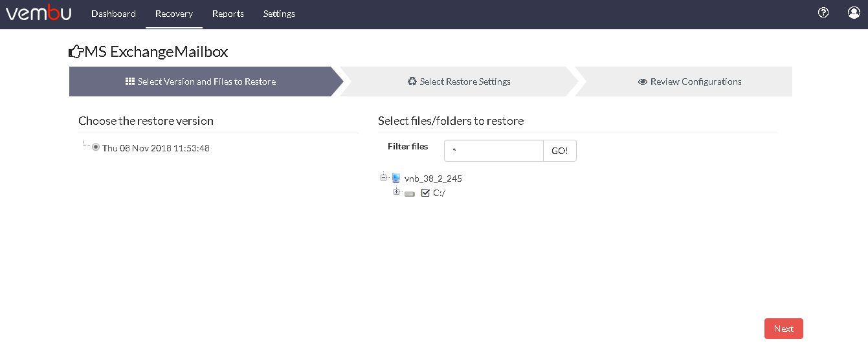
Task: Click the vnb_38_2_245 computer icon
Action: coord(396,178)
